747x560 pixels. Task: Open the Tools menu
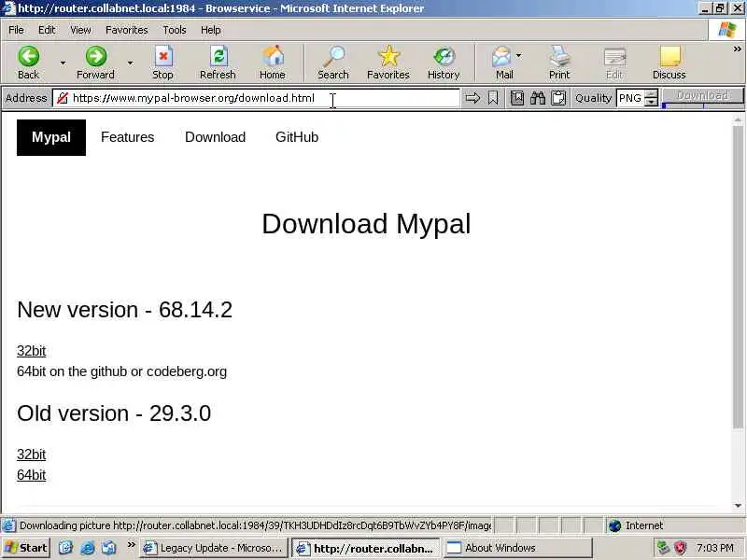click(x=175, y=30)
